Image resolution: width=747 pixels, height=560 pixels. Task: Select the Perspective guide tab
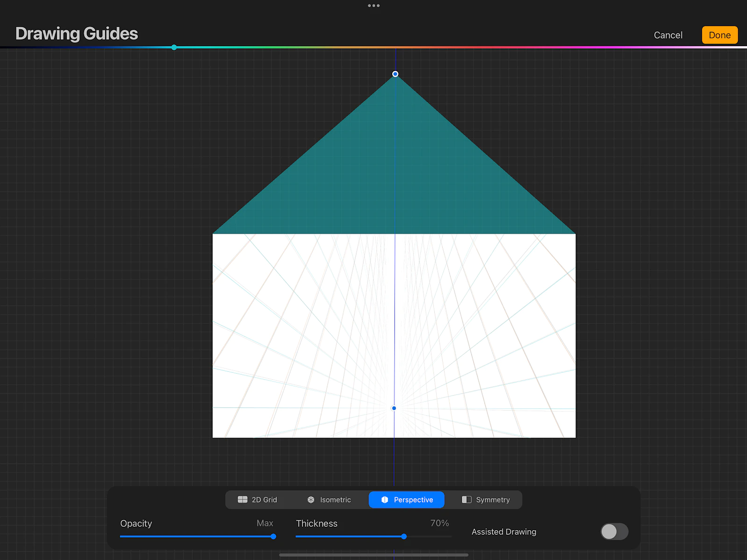406,500
